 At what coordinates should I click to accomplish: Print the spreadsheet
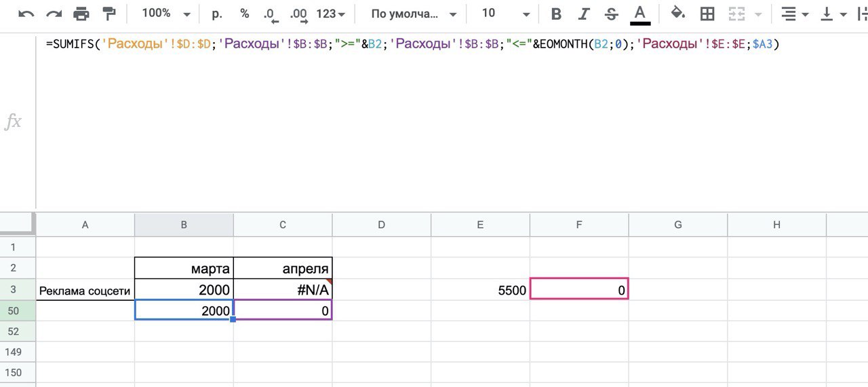(x=81, y=14)
